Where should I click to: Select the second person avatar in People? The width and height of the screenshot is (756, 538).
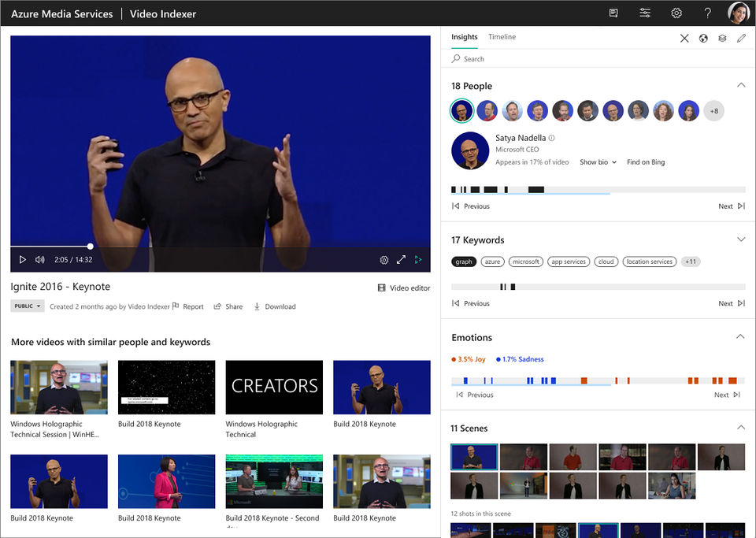pos(487,111)
